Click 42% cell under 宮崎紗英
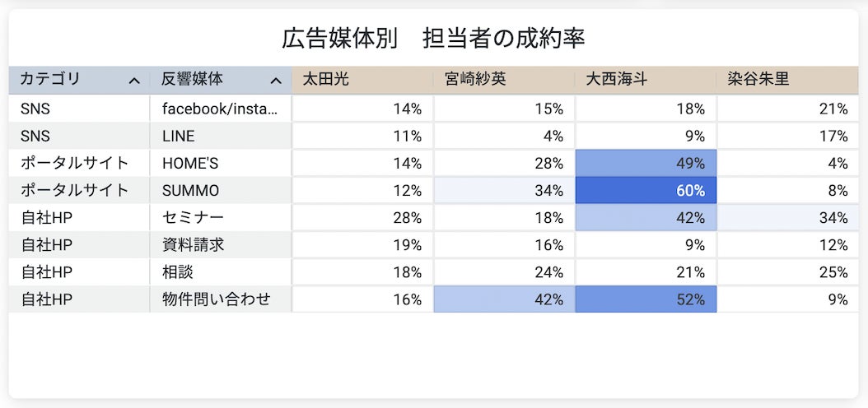The image size is (868, 408). (504, 299)
